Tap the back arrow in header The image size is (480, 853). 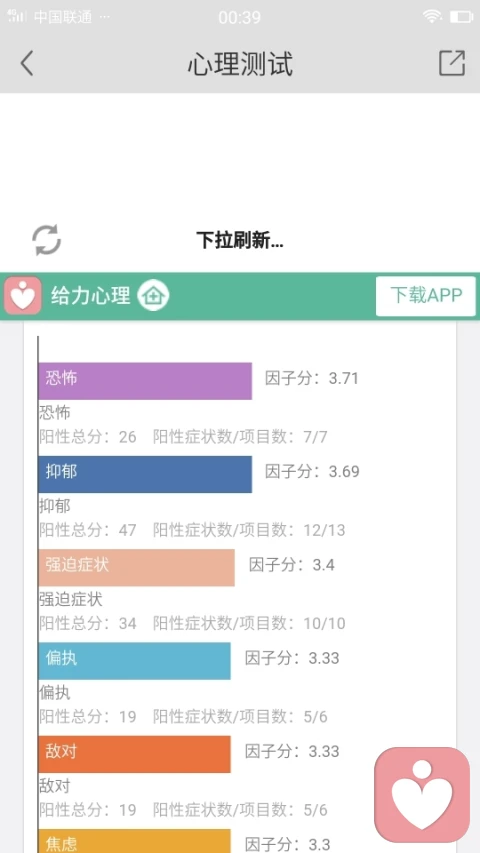[x=27, y=63]
